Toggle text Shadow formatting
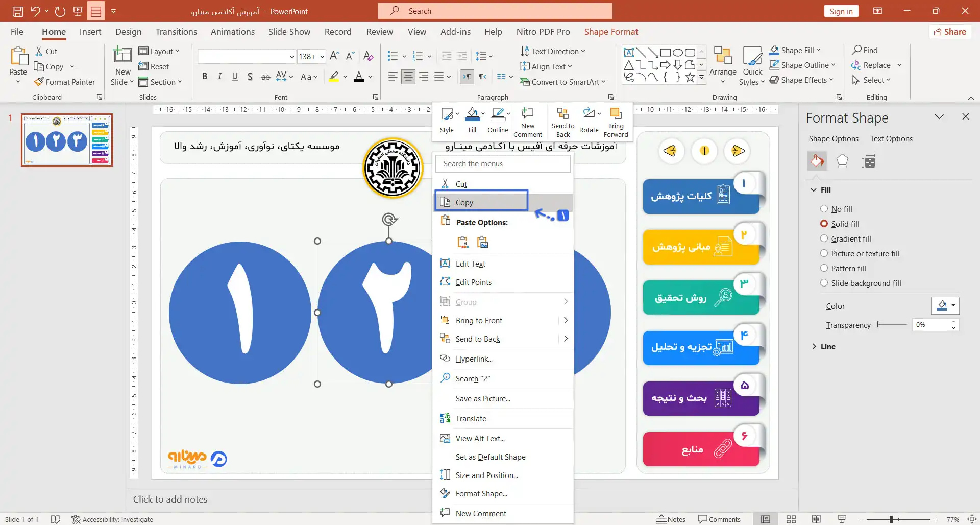 (250, 77)
